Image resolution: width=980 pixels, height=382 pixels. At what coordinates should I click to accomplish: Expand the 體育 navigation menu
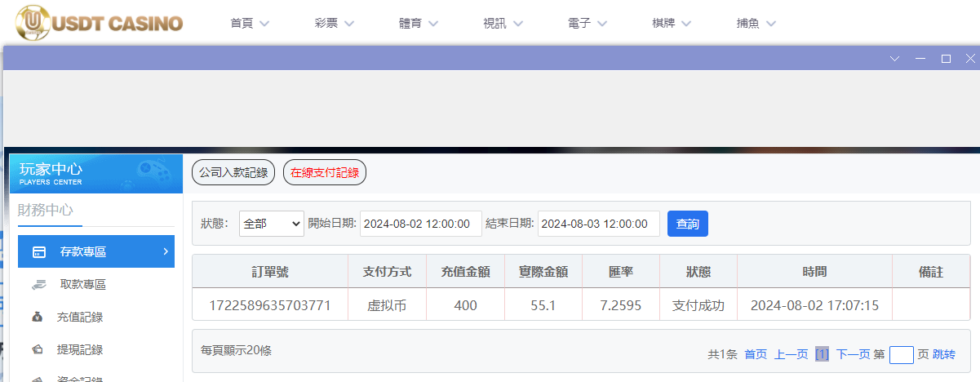419,24
